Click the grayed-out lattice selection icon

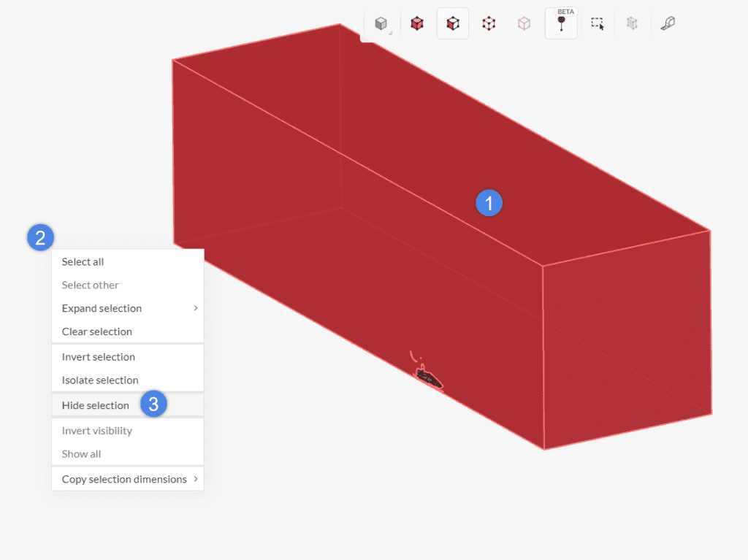[632, 23]
